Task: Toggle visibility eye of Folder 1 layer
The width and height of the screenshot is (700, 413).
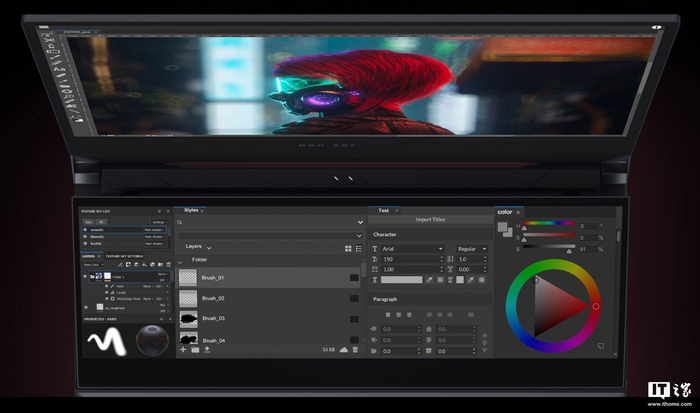Action: 87,276
